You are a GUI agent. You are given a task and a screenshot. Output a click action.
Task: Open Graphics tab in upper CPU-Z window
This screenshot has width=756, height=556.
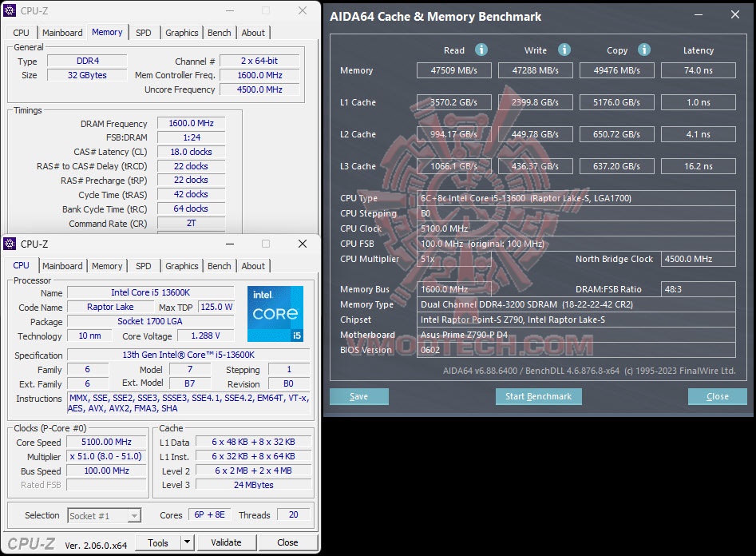pos(182,33)
